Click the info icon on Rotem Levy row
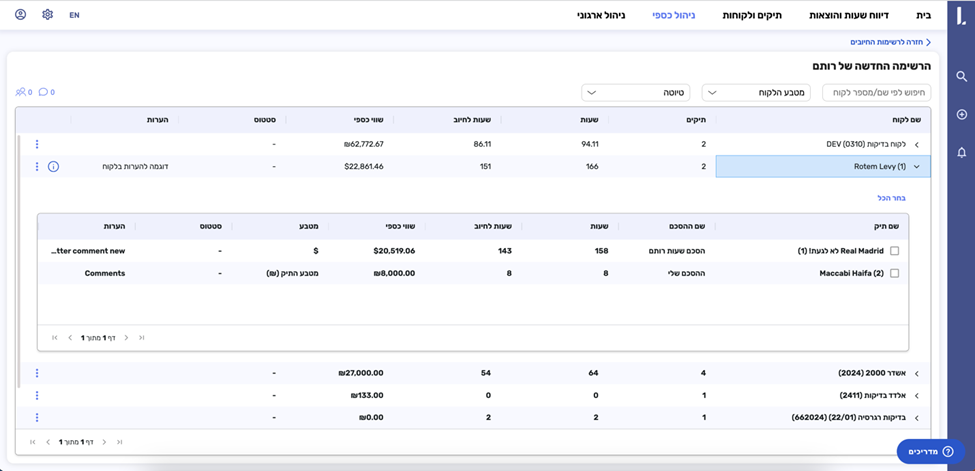This screenshot has width=975, height=471. click(x=54, y=166)
